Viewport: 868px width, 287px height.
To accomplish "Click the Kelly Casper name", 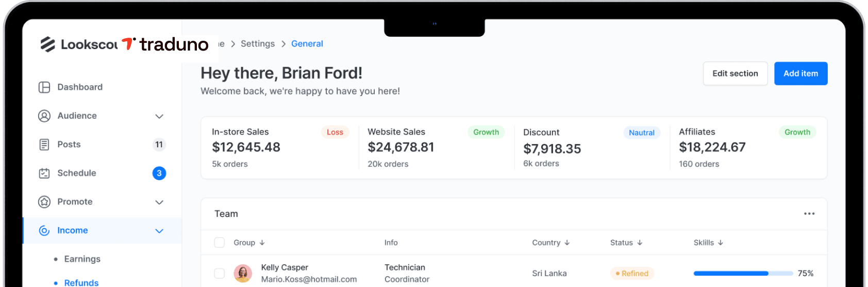I will click(x=285, y=267).
